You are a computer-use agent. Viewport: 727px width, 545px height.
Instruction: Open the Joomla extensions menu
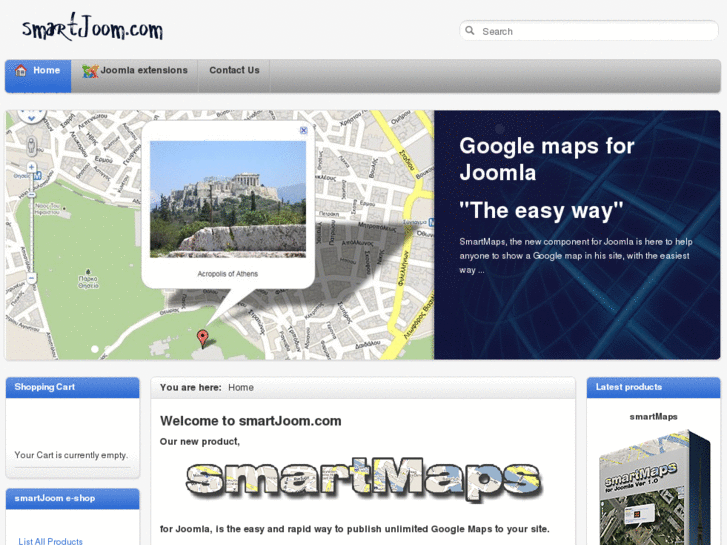(135, 76)
